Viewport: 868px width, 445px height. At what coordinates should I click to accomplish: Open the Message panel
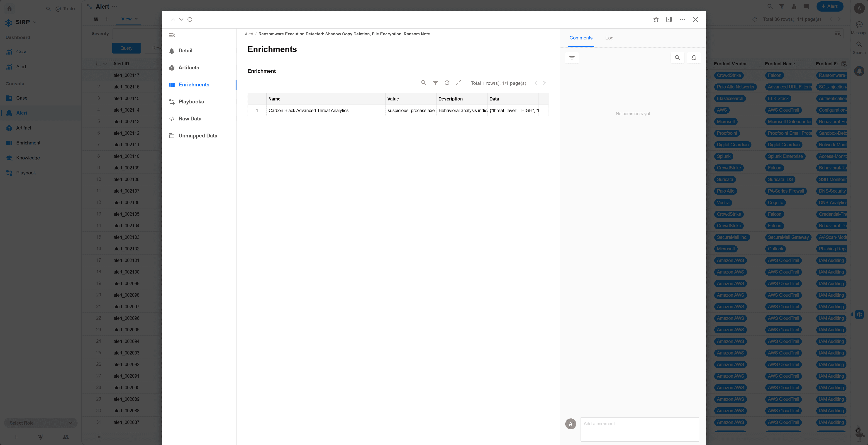(x=859, y=28)
